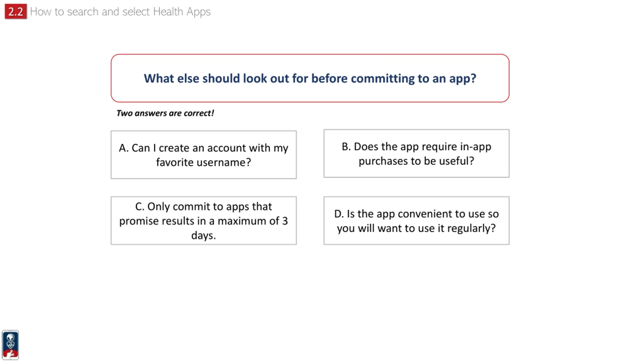Click the 'Two answers are correct!' hint
Viewport: 644px width, 362px height.
click(165, 113)
